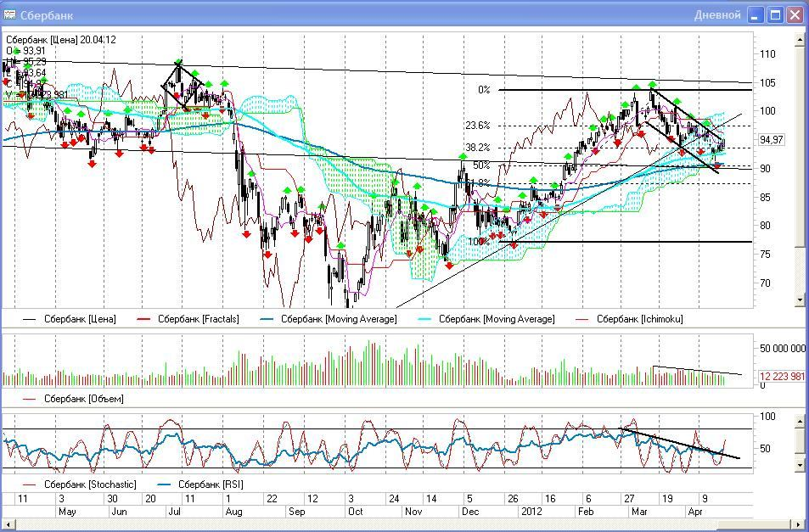This screenshot has width=809, height=532.
Task: Click the price chart scrollbar down arrow
Action: point(801,300)
